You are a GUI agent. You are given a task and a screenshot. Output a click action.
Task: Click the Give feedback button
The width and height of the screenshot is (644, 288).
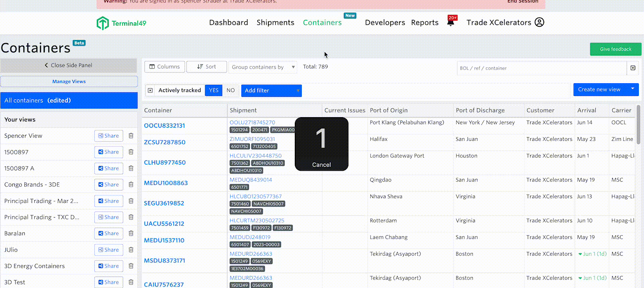[615, 49]
